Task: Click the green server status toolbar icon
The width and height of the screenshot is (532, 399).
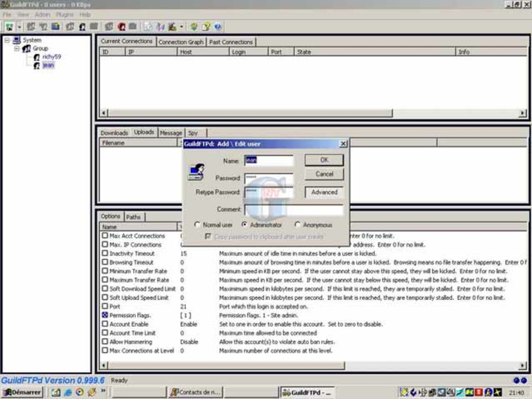Action: [9, 26]
